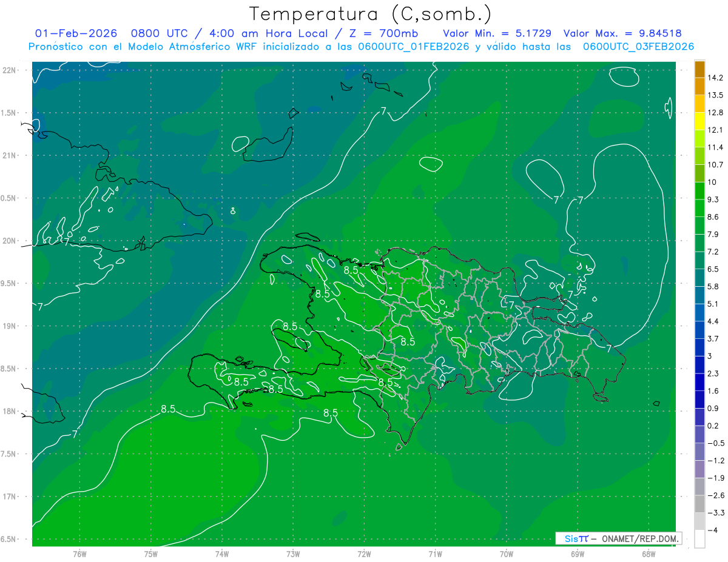Click the "7.9" colorbar value
728x562 pixels.
point(713,235)
